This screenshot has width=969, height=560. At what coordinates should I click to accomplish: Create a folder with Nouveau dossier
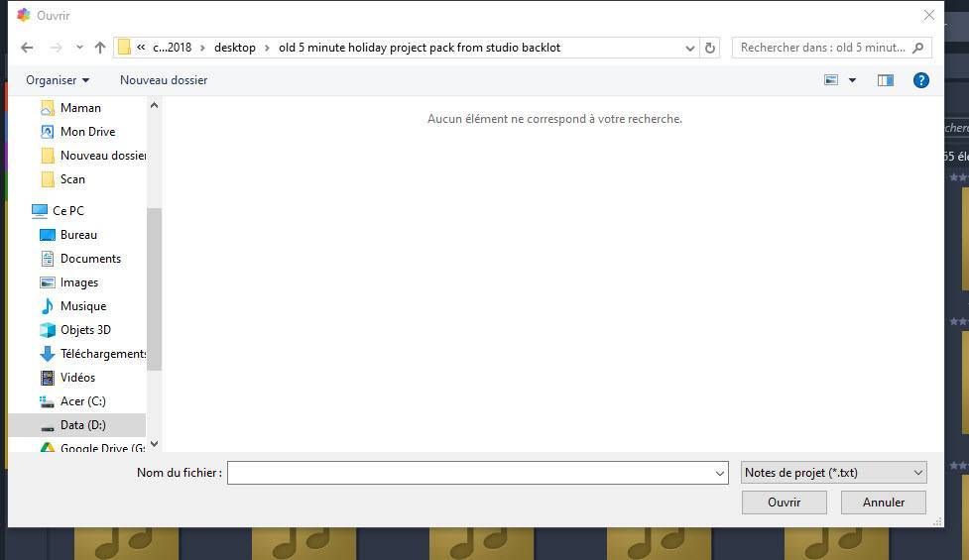[x=164, y=80]
